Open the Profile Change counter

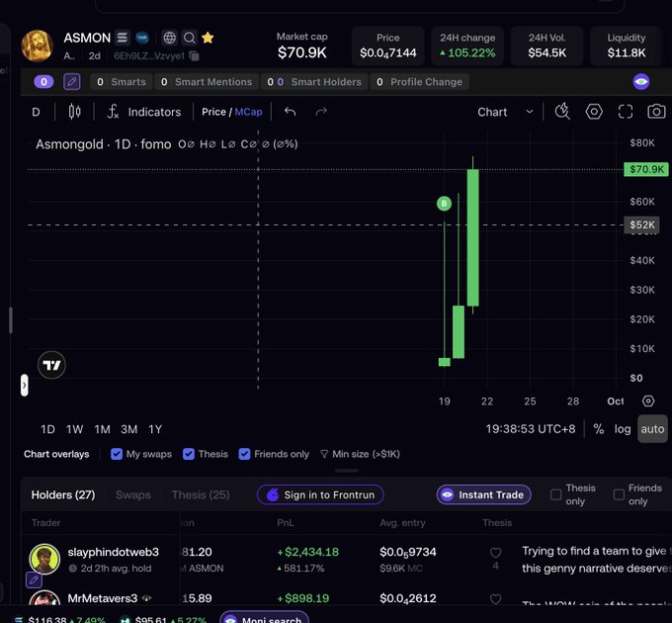click(420, 82)
